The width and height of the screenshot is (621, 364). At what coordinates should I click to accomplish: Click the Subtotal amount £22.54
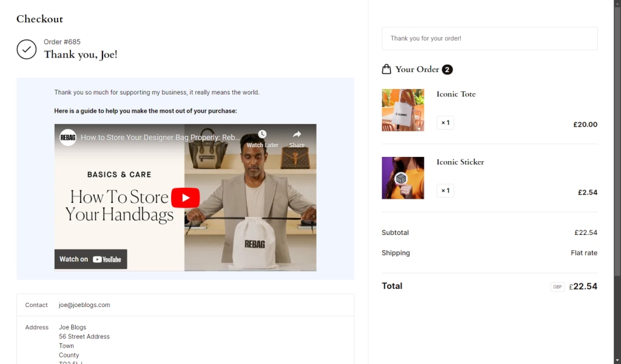[x=586, y=233]
